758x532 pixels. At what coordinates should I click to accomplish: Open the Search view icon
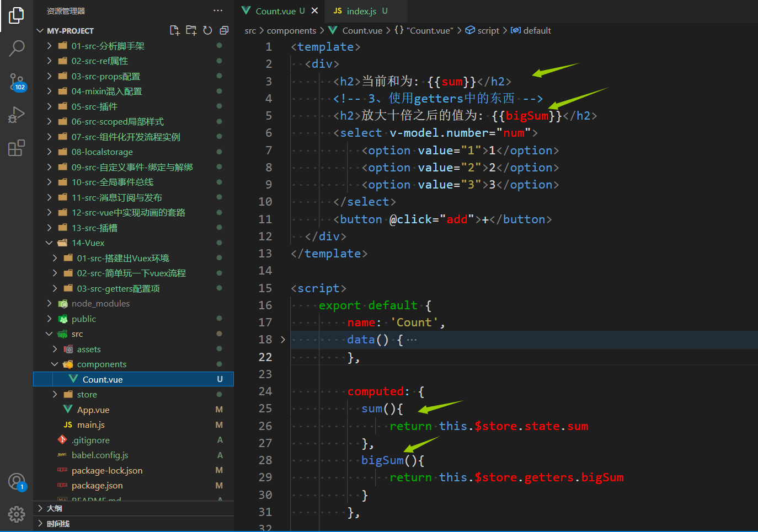pyautogui.click(x=17, y=49)
